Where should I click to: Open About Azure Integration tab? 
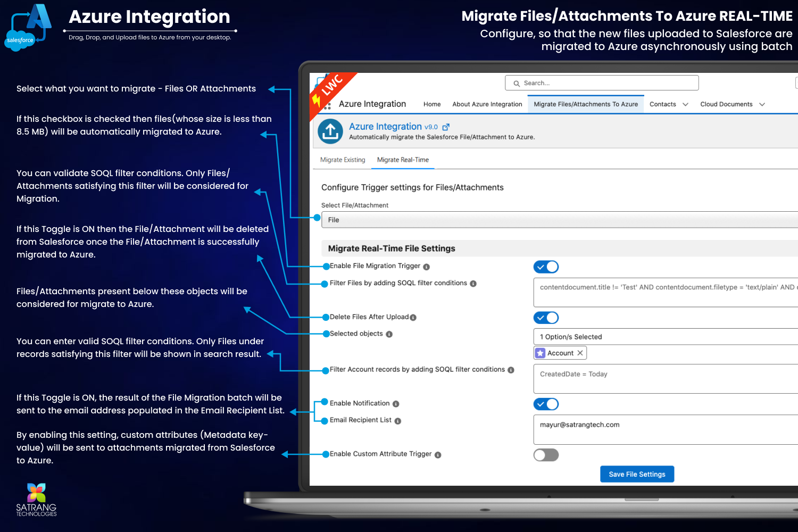[487, 104]
